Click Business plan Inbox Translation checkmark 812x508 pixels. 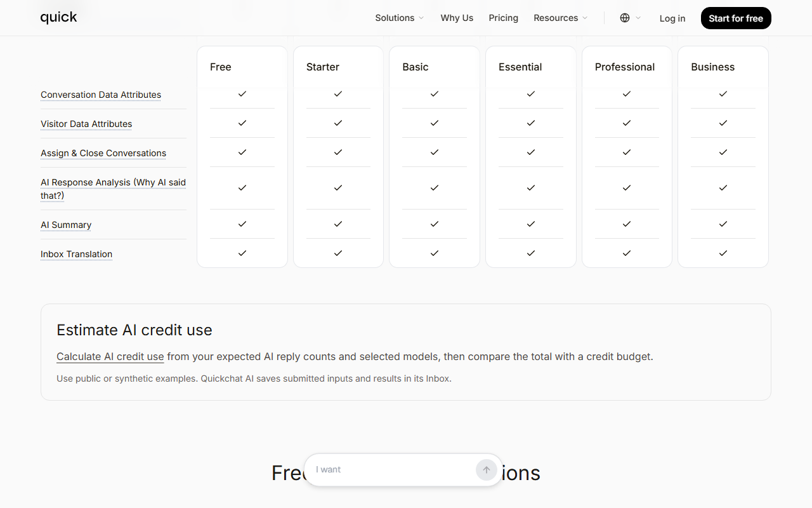pos(723,253)
